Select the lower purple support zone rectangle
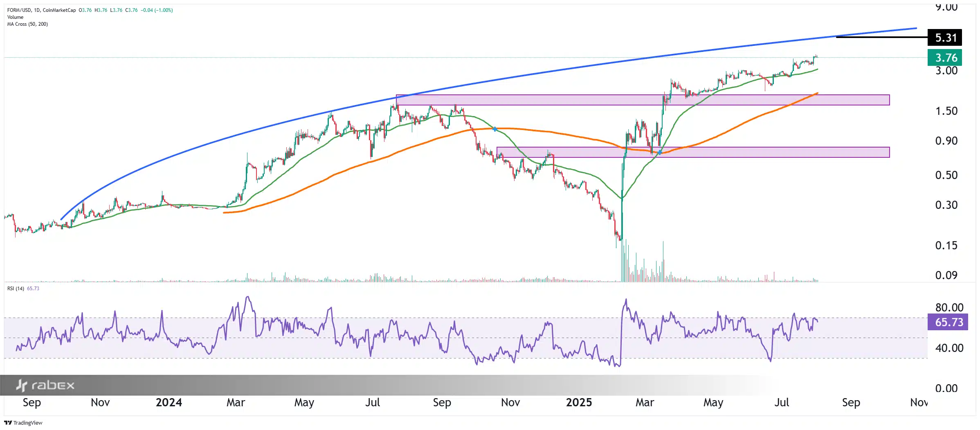 coord(693,152)
